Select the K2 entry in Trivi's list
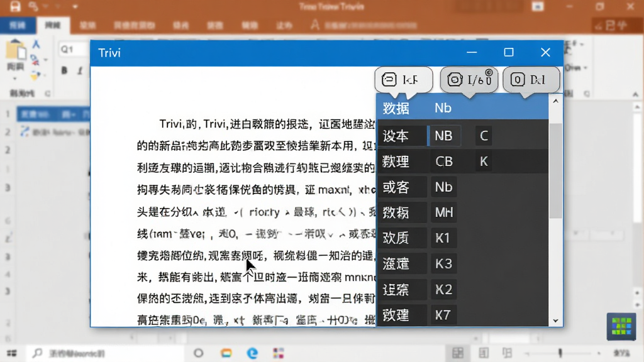 point(443,289)
